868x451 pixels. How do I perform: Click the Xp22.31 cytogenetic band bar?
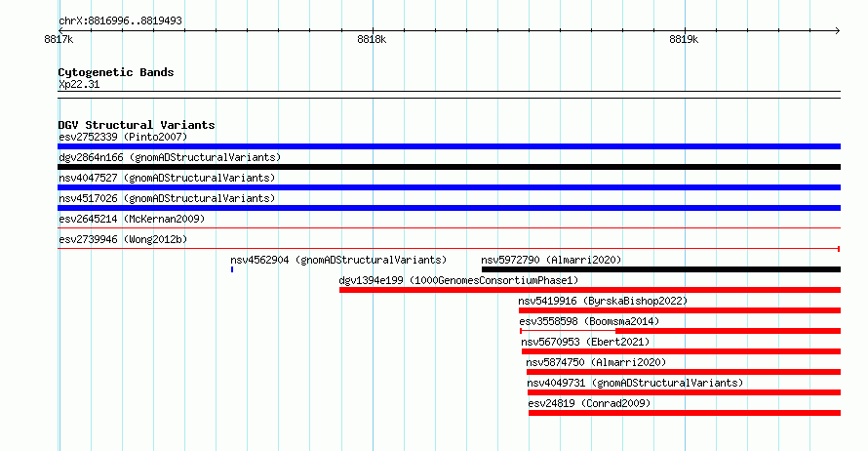click(449, 95)
